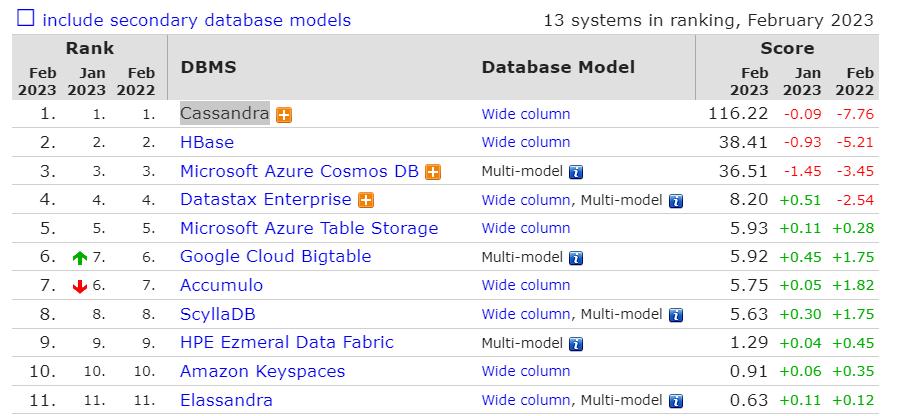Image resolution: width=897 pixels, height=416 pixels.
Task: Open the Cassandra DBMS link
Action: click(x=224, y=114)
